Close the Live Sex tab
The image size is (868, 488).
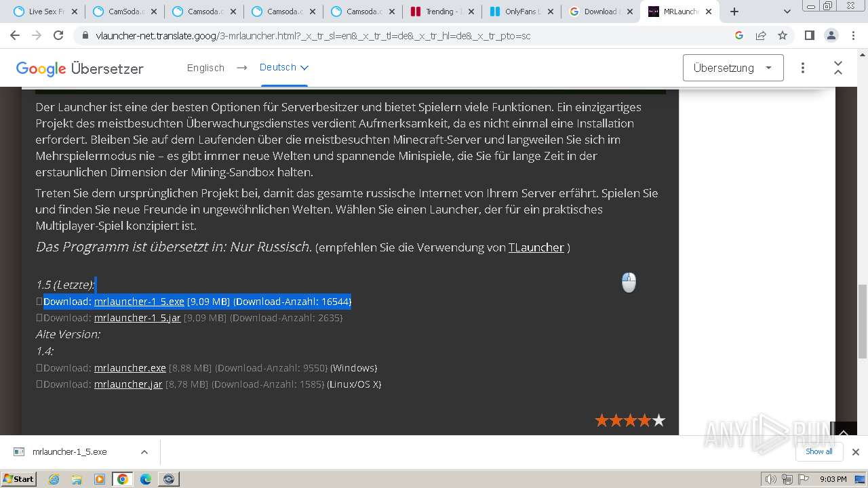click(x=74, y=12)
